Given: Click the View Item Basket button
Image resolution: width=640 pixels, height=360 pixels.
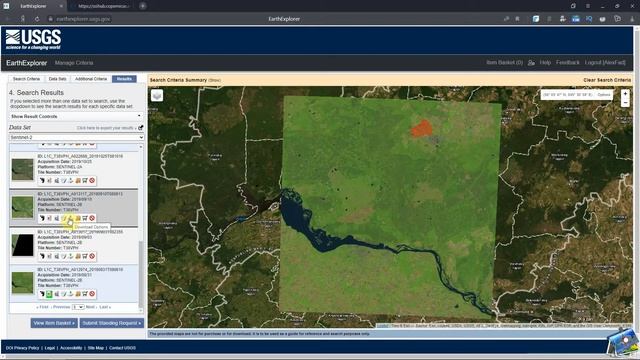Looking at the screenshot, I should pyautogui.click(x=54, y=323).
